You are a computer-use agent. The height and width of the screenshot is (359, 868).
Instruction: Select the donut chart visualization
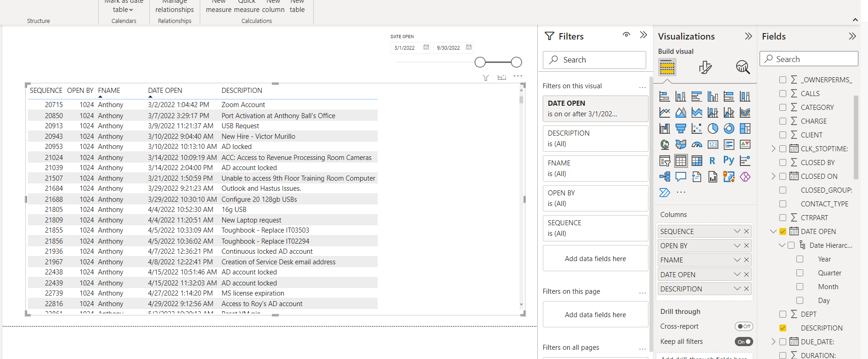tap(729, 128)
